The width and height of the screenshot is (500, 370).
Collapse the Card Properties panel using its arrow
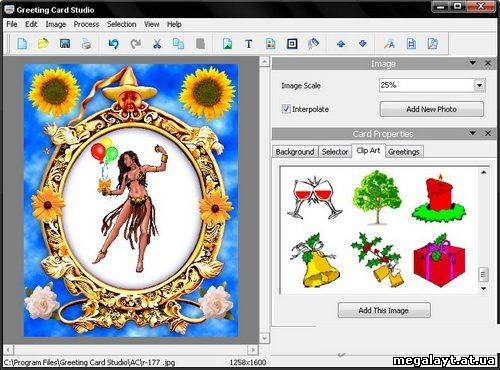473,133
